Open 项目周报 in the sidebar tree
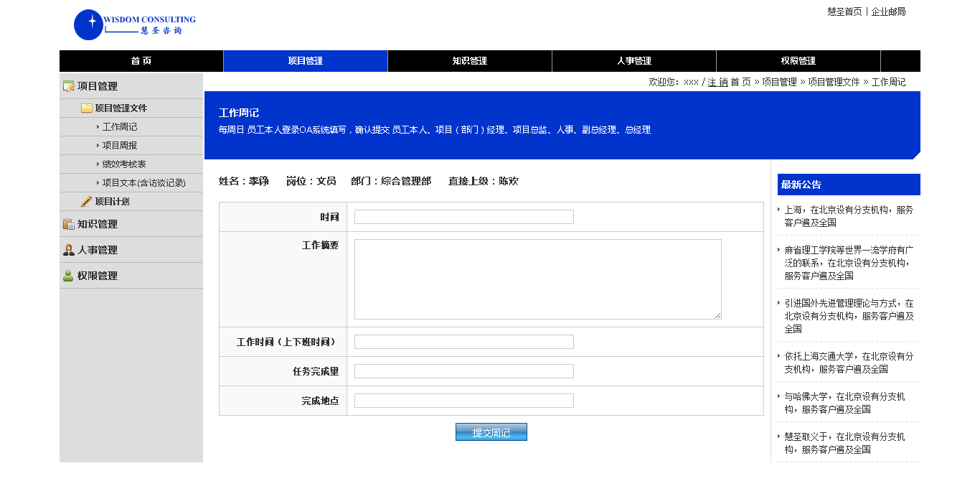This screenshot has width=980, height=499. (119, 146)
